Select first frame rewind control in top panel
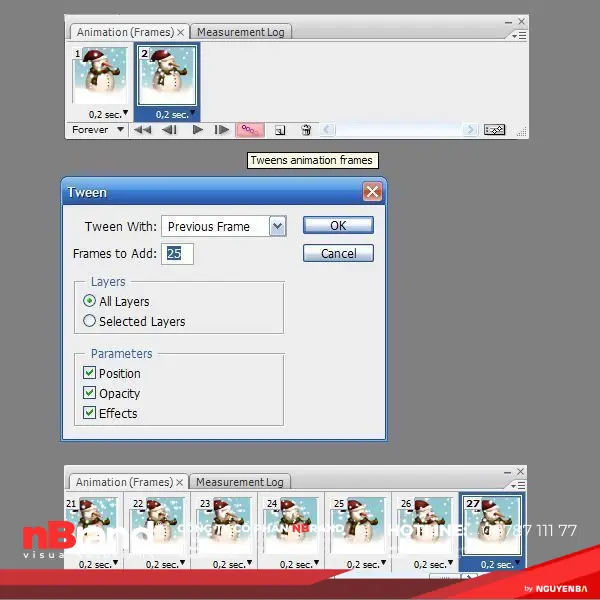600x600 pixels. pos(142,130)
